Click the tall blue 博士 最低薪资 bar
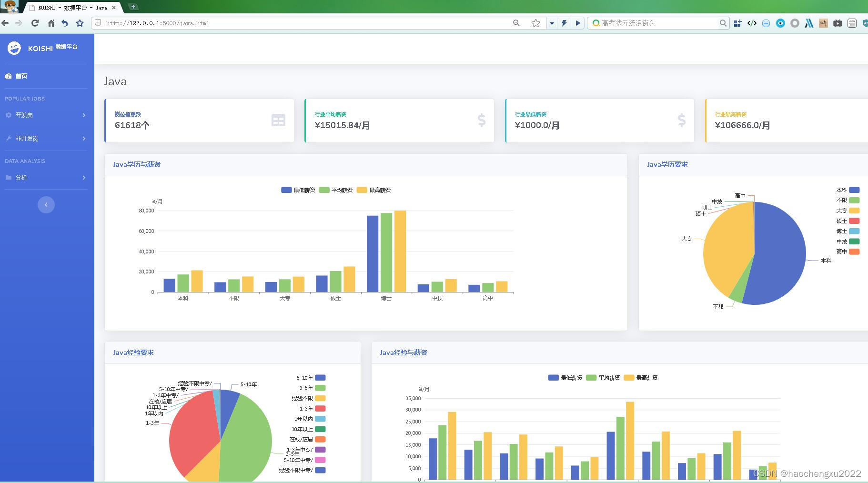 click(373, 254)
